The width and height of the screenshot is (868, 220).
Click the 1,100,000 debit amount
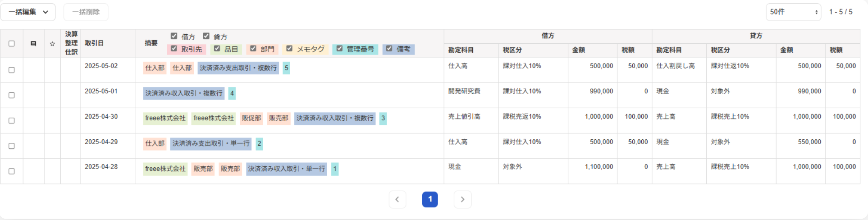tap(599, 167)
